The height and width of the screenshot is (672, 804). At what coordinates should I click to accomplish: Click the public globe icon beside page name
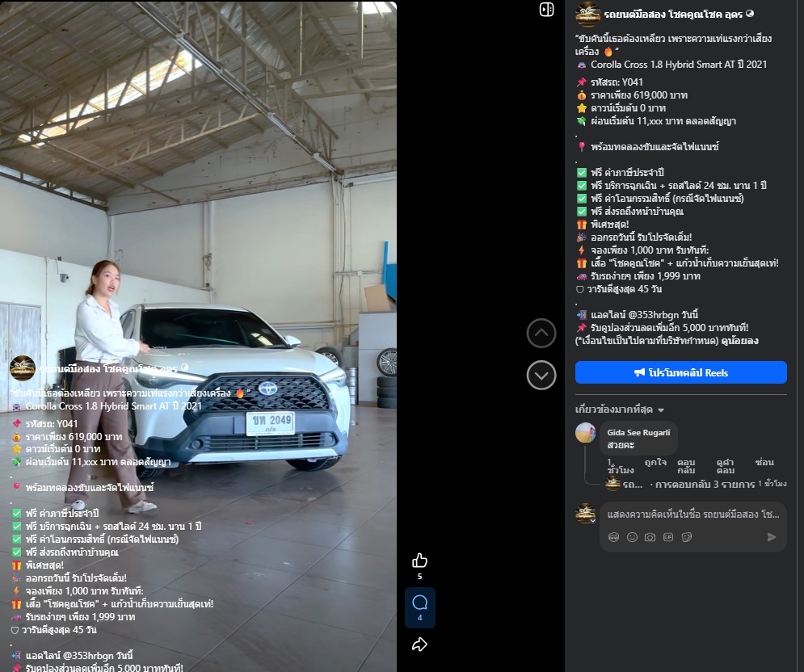(x=750, y=14)
